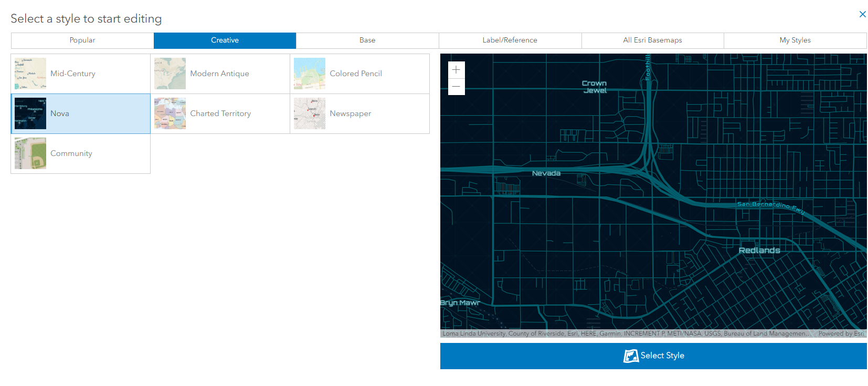Switch to the Popular tab

click(82, 40)
